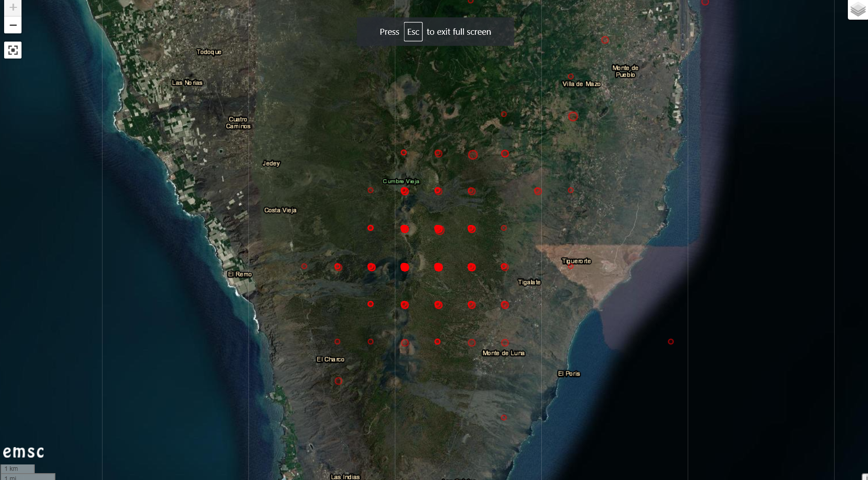Select earthquake marker directly below Cumbre Vieja label
Viewport: 868px width, 480px height.
point(404,191)
